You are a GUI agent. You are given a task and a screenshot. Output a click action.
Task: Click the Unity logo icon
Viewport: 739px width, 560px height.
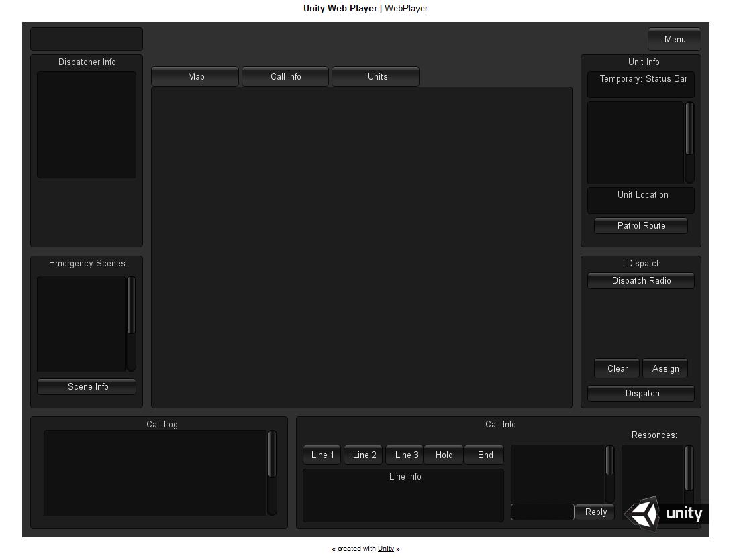click(x=644, y=514)
